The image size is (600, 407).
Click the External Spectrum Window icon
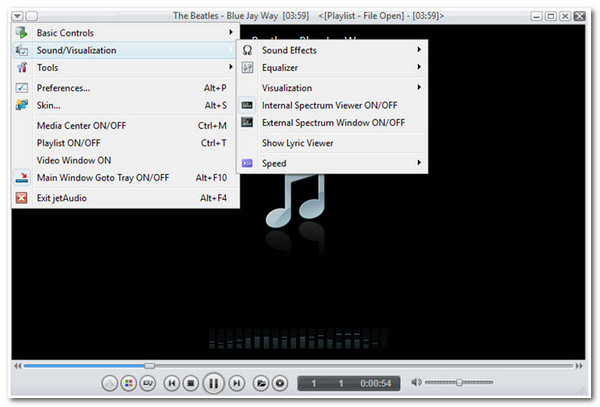pyautogui.click(x=247, y=122)
